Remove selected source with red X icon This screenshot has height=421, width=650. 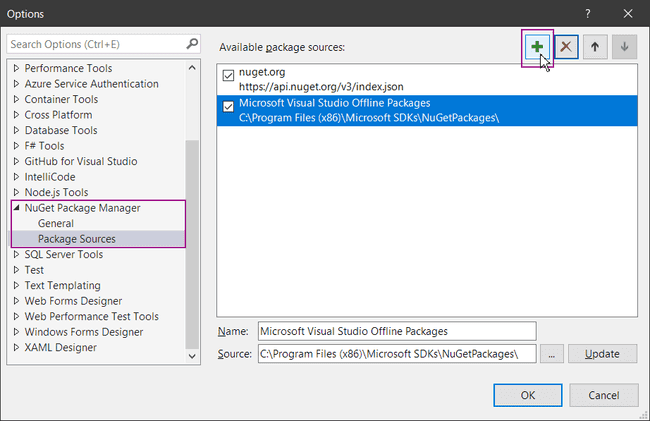click(566, 47)
